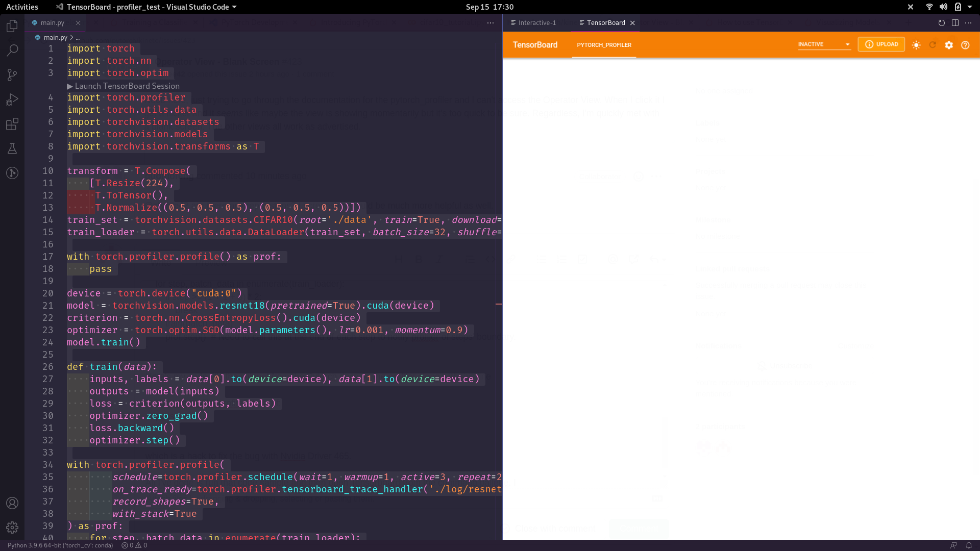This screenshot has height=551, width=980.
Task: Toggle TensorBoard light theme sun icon
Action: click(916, 45)
